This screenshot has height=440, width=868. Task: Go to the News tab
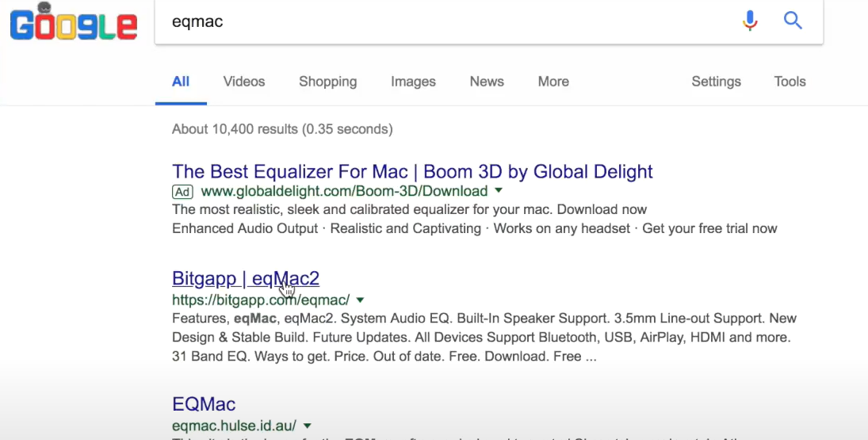[x=487, y=82]
